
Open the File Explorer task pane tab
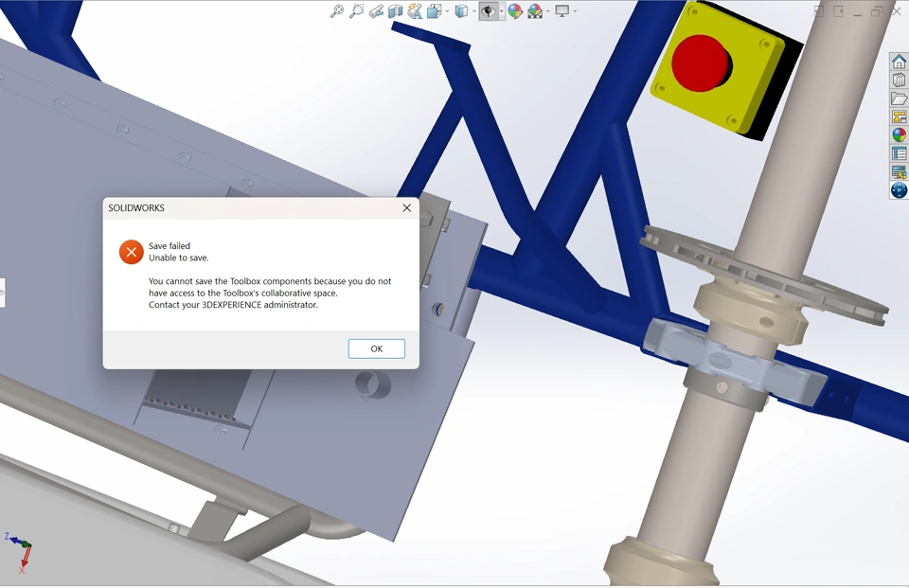click(900, 98)
